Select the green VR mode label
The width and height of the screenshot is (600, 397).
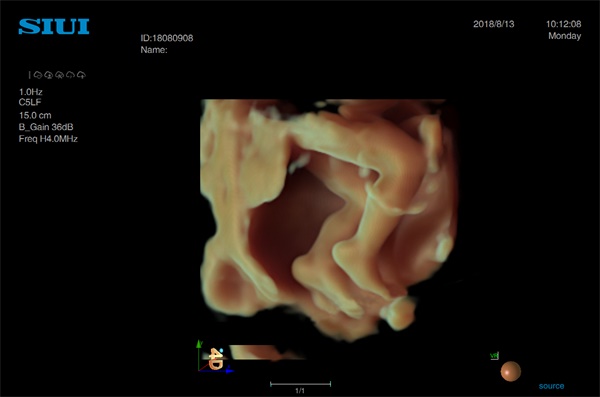(x=494, y=356)
